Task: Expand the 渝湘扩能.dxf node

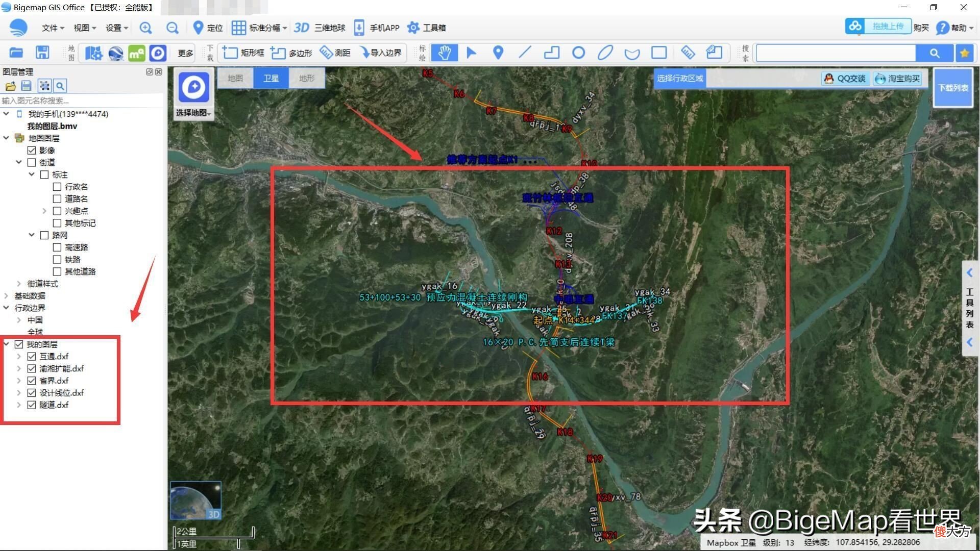Action: (19, 368)
